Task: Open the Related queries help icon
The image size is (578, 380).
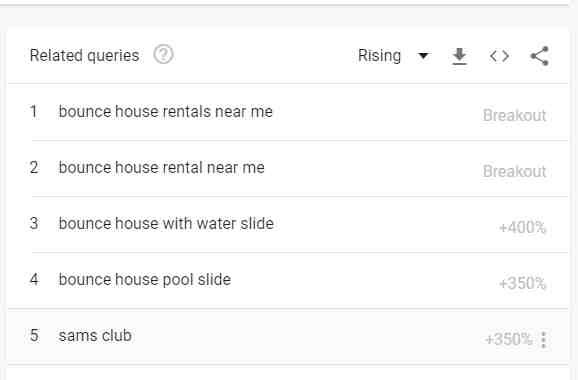Action: [x=163, y=55]
